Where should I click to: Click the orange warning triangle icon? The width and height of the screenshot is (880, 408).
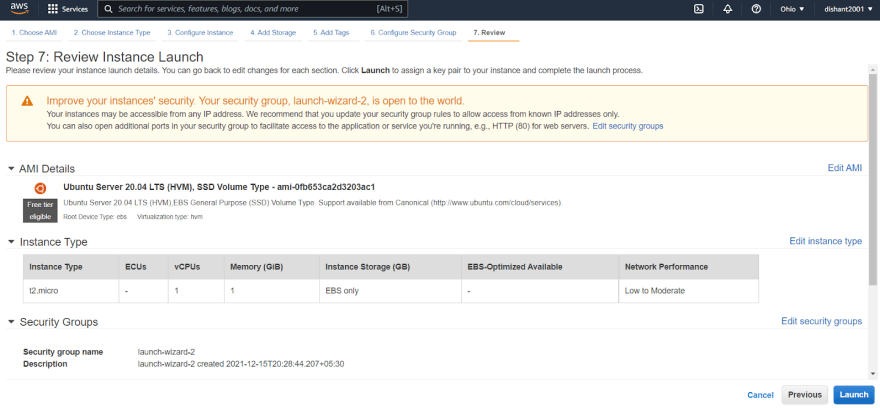[x=27, y=102]
